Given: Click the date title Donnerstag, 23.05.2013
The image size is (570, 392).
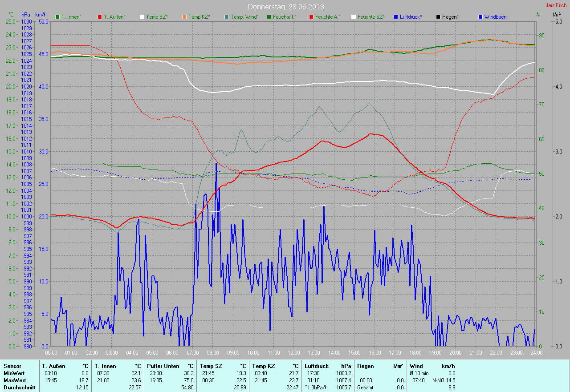Looking at the screenshot, I should pos(285,7).
